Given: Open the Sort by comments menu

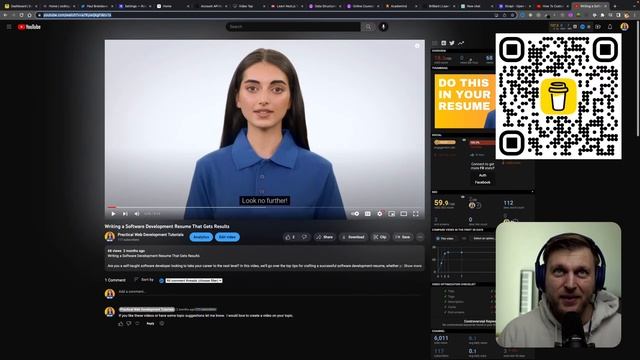Looking at the screenshot, I should (x=144, y=280).
